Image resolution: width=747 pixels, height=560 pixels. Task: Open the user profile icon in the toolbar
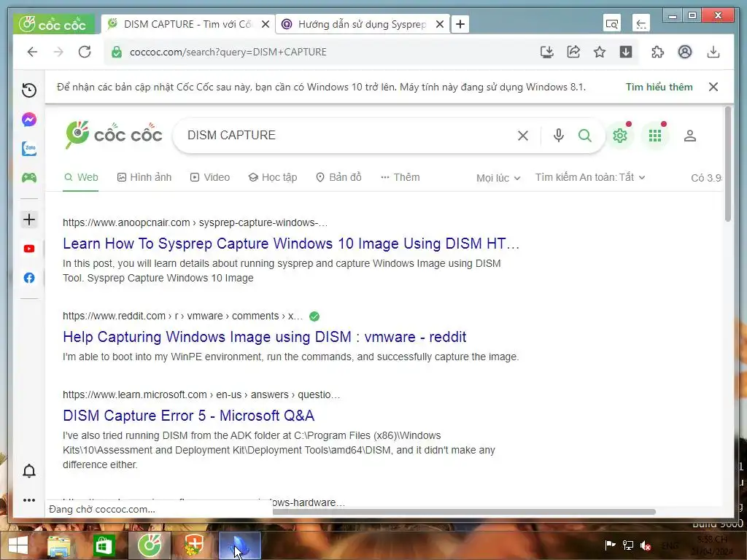tap(685, 52)
